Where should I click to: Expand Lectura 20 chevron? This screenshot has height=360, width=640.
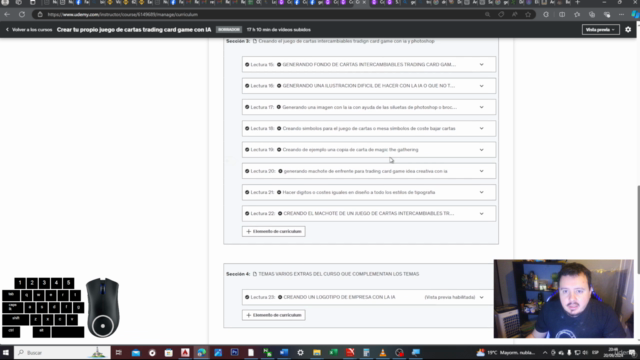[482, 171]
